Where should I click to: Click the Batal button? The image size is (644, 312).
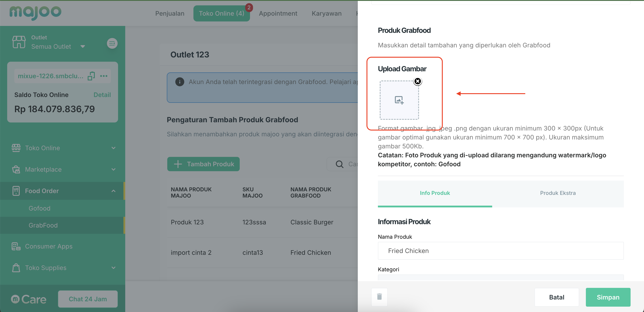pos(557,297)
